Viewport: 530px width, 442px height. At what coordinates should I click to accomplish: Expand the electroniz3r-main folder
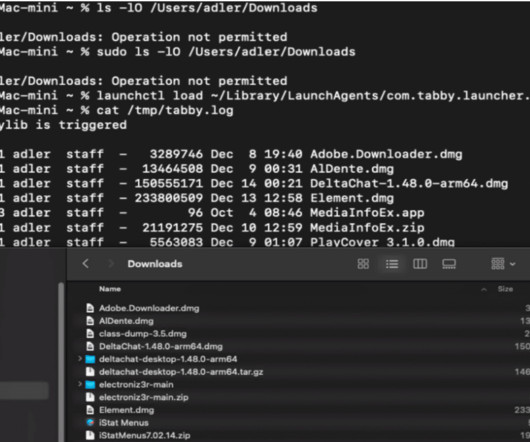click(80, 384)
